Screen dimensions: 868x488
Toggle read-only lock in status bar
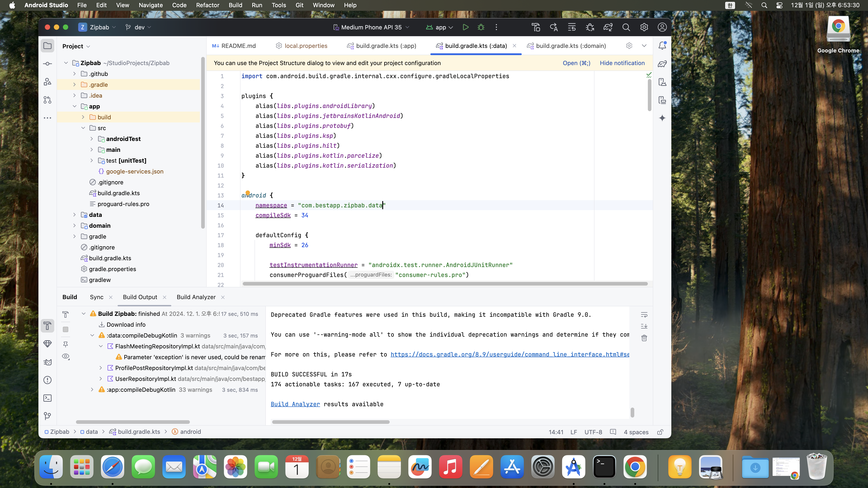coord(660,432)
